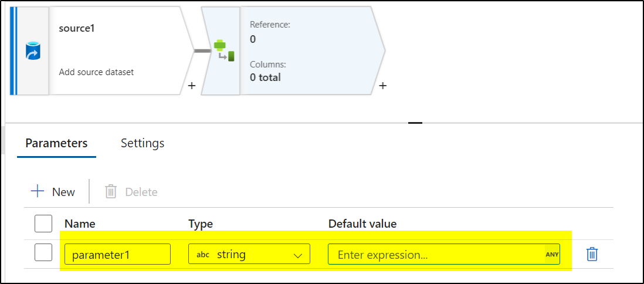Click the parameter1 name input field
Viewport: 644px width, 284px height.
117,254
